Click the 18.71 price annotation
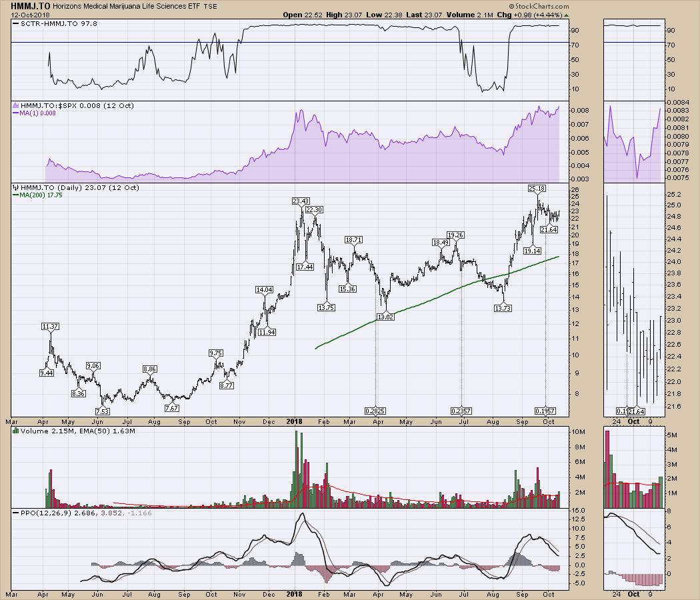Screen dimensions: 700x600 [x=353, y=240]
